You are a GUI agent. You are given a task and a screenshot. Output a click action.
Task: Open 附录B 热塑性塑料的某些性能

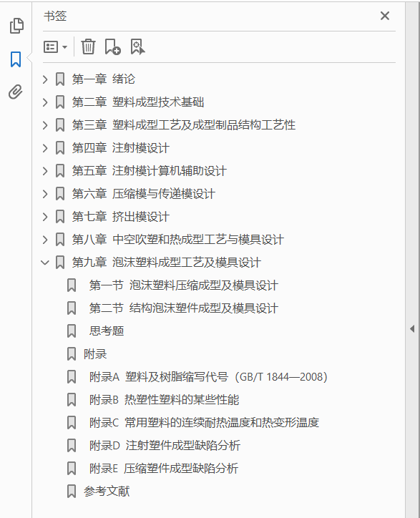click(x=165, y=400)
